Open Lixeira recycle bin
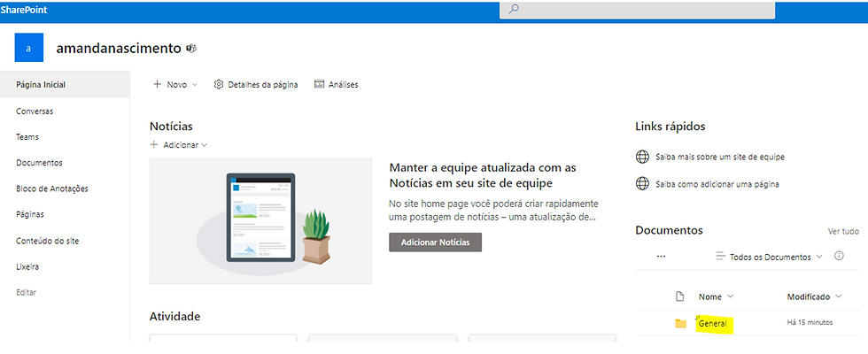 pos(27,266)
